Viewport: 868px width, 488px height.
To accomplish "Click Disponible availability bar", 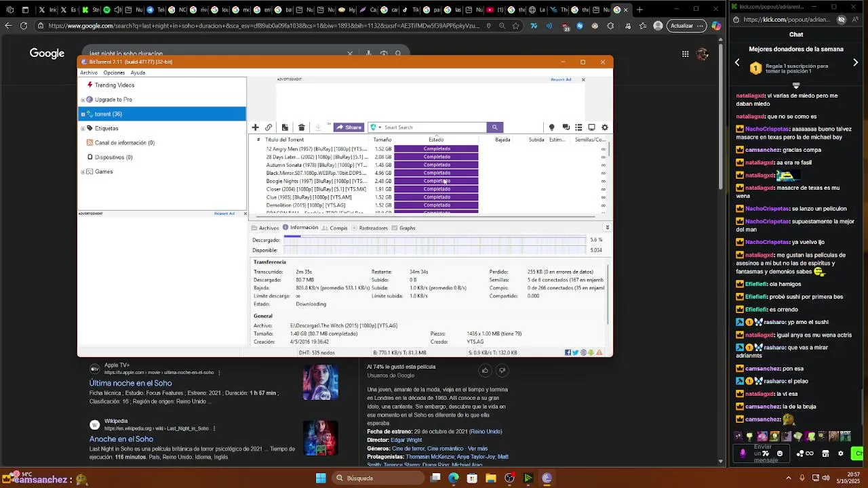I will coord(435,250).
